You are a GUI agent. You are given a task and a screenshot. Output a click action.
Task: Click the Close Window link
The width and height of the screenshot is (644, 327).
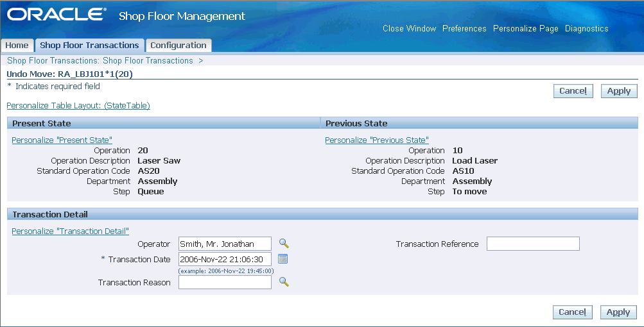pos(409,28)
